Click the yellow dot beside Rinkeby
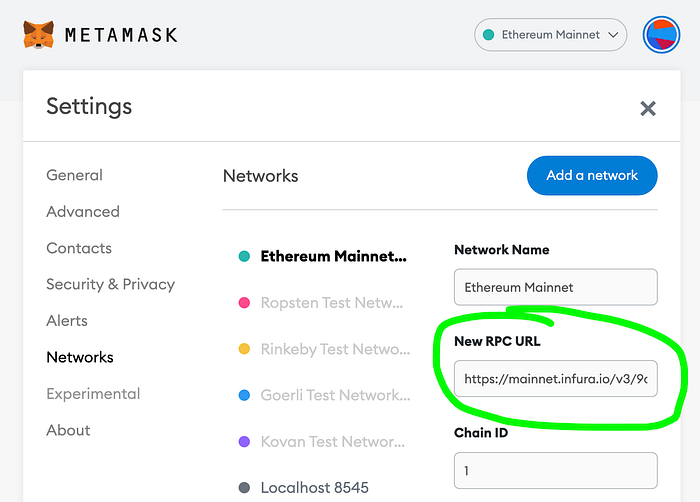The width and height of the screenshot is (700, 502). [x=244, y=349]
